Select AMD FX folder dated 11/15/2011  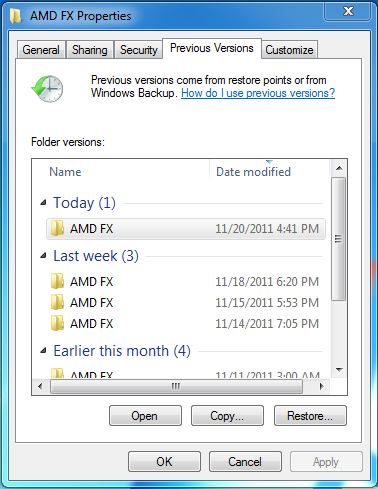[186, 303]
